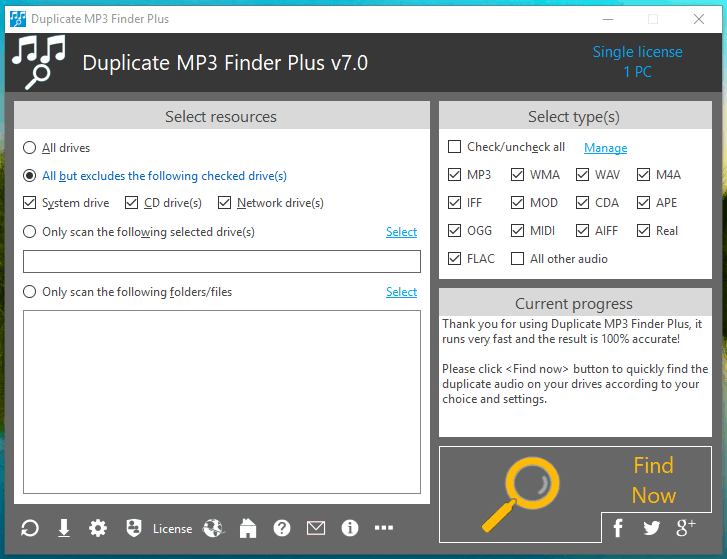Toggle the Check/uncheck all checkbox
727x559 pixels.
point(454,147)
